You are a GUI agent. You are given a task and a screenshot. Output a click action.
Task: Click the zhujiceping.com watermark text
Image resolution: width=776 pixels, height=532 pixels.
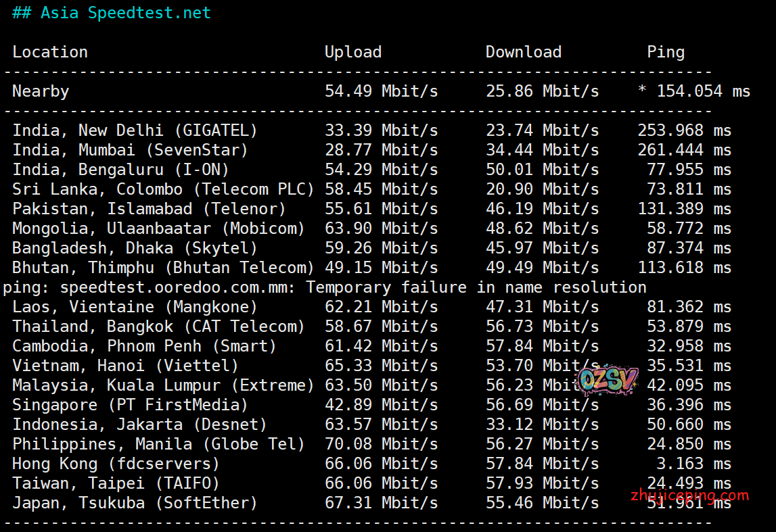click(685, 495)
